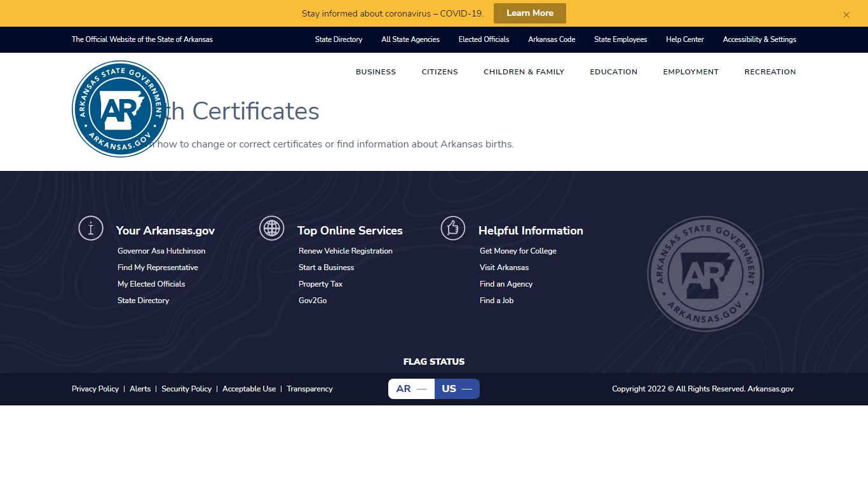Click the globe icon beside Top Online Services
868x488 pixels.
tap(272, 227)
